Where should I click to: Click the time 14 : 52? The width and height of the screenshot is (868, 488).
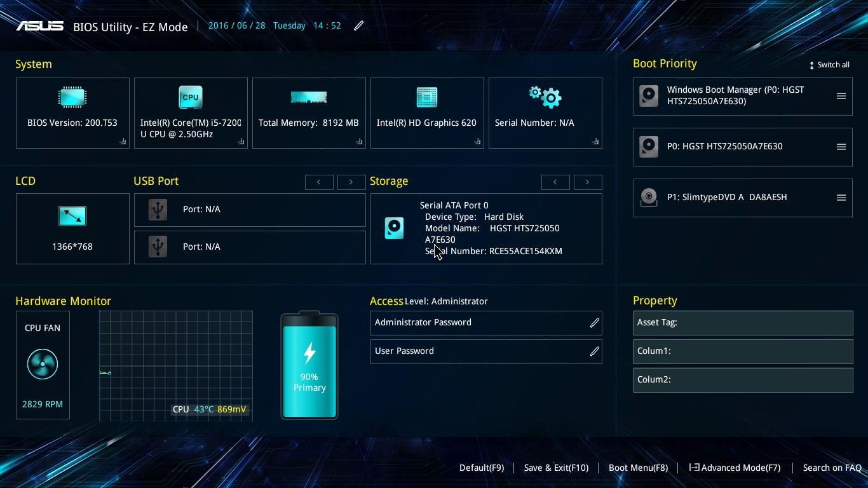(327, 25)
